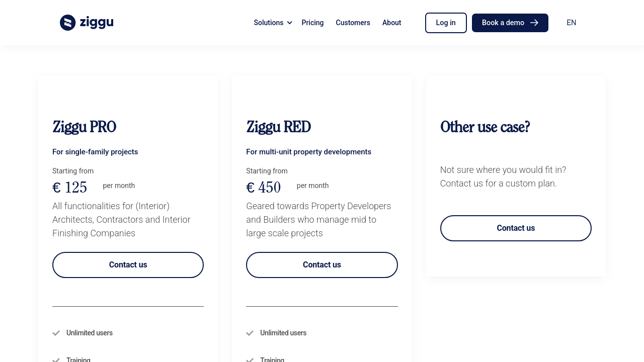Viewport: 644px width, 362px height.
Task: Click per month label next to € 125
Action: 119,186
